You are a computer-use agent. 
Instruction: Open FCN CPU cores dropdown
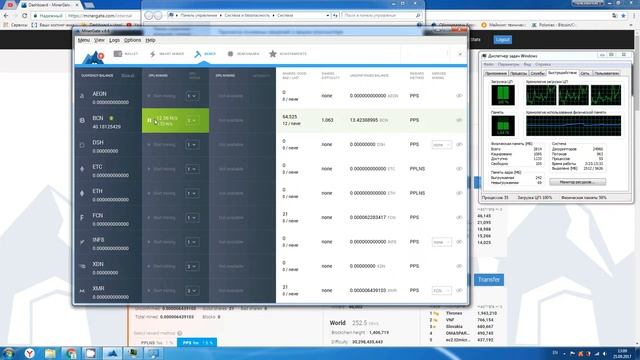(x=192, y=218)
